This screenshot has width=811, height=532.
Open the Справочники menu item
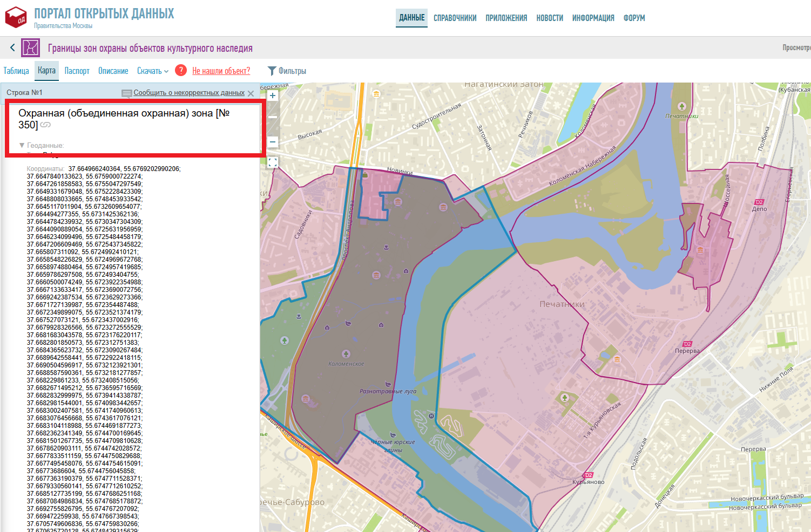pyautogui.click(x=455, y=18)
